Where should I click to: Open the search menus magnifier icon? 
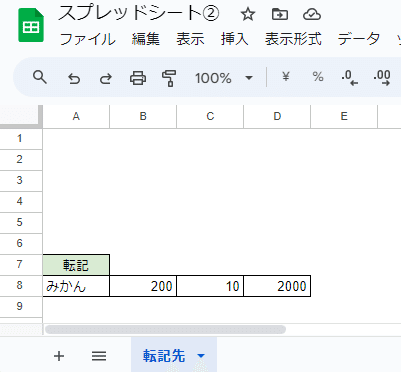pyautogui.click(x=40, y=78)
